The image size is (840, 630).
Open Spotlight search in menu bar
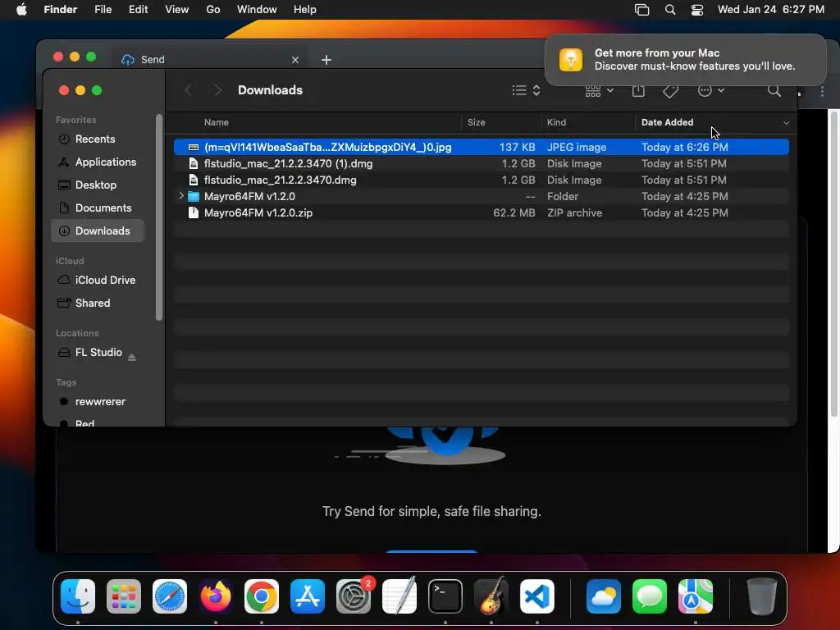coord(670,10)
